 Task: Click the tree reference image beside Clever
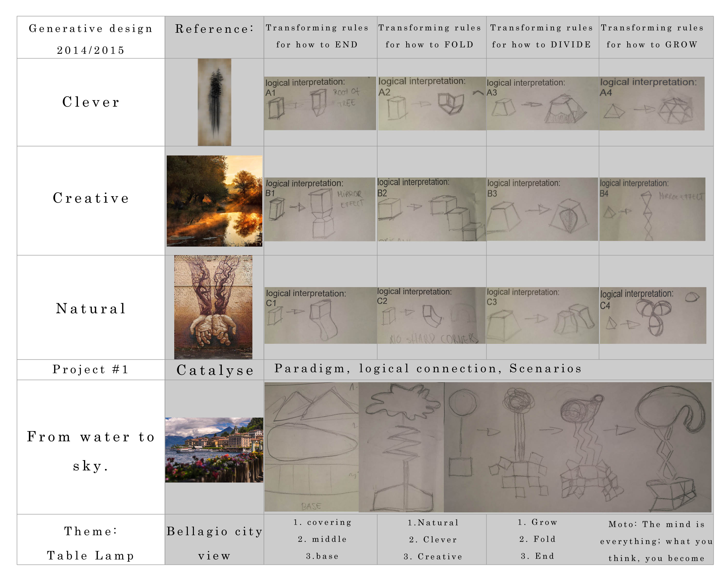coord(215,102)
